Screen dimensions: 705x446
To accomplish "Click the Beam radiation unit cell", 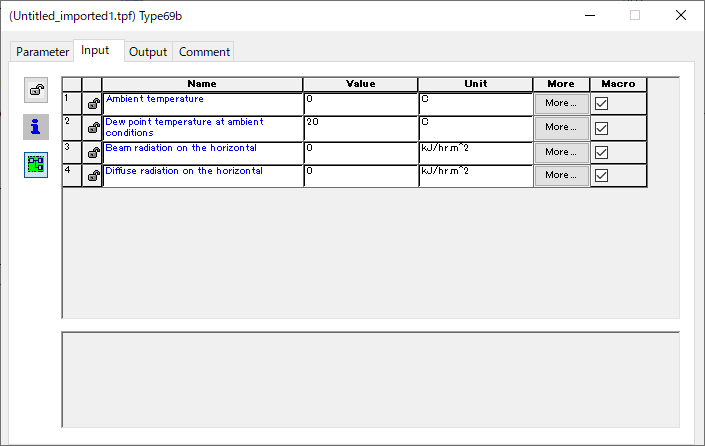I will [476, 153].
